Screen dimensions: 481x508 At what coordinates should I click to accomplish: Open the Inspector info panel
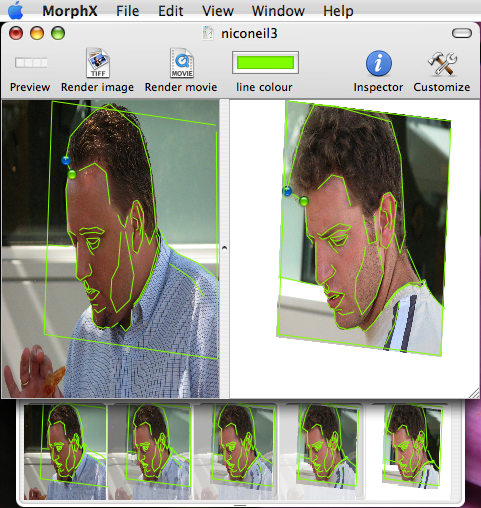[378, 63]
